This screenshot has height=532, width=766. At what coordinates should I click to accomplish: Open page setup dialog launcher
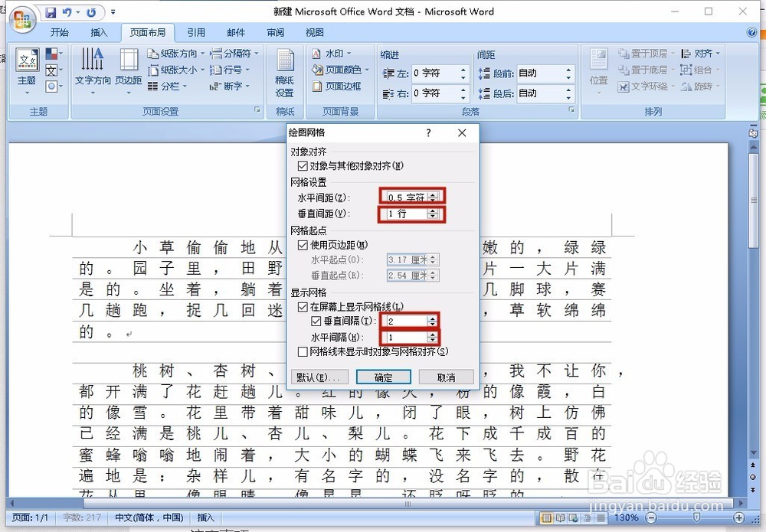pyautogui.click(x=257, y=110)
